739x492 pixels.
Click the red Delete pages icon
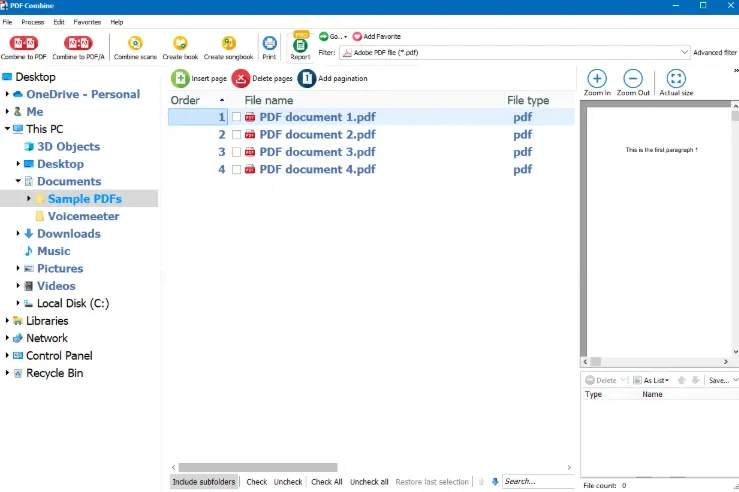pyautogui.click(x=241, y=78)
